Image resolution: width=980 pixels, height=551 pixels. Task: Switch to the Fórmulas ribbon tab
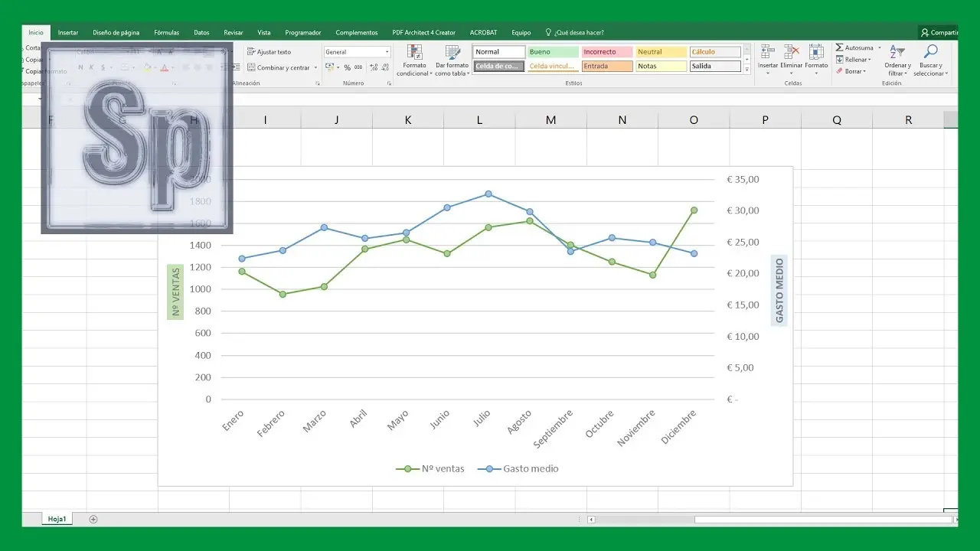[x=165, y=32]
